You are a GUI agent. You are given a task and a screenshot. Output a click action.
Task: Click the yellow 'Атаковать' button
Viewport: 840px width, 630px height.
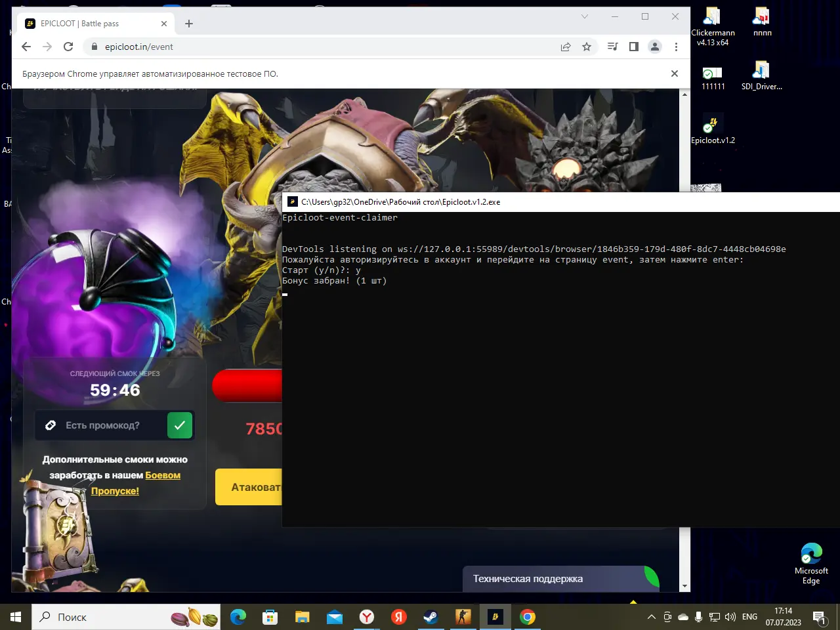tap(248, 487)
